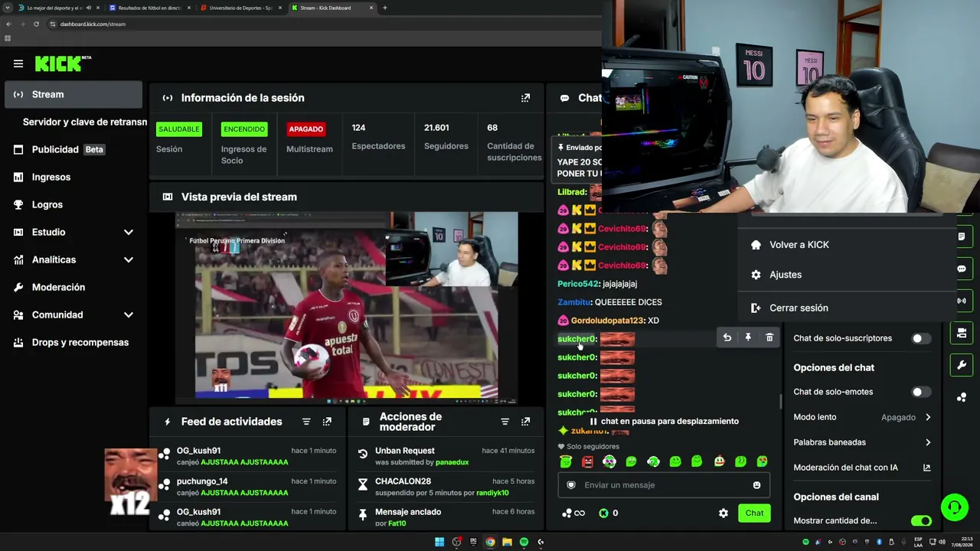The width and height of the screenshot is (980, 551).
Task: Send message with green Chat button
Action: point(754,513)
